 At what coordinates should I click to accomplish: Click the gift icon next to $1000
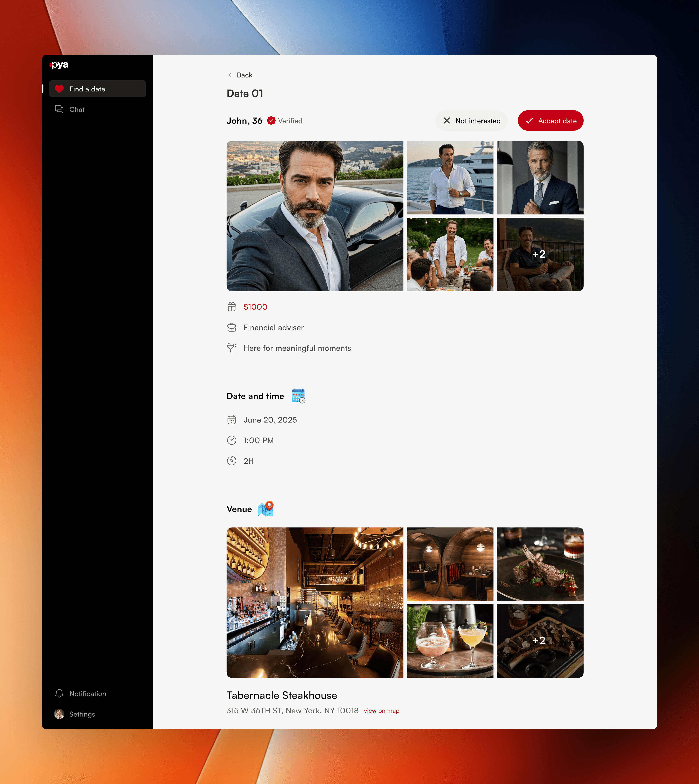coord(232,307)
